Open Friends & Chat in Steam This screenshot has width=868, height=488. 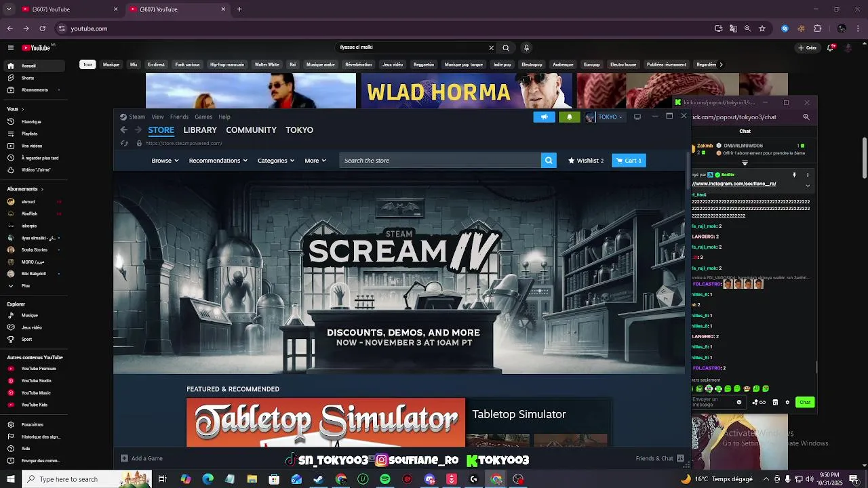click(658, 458)
